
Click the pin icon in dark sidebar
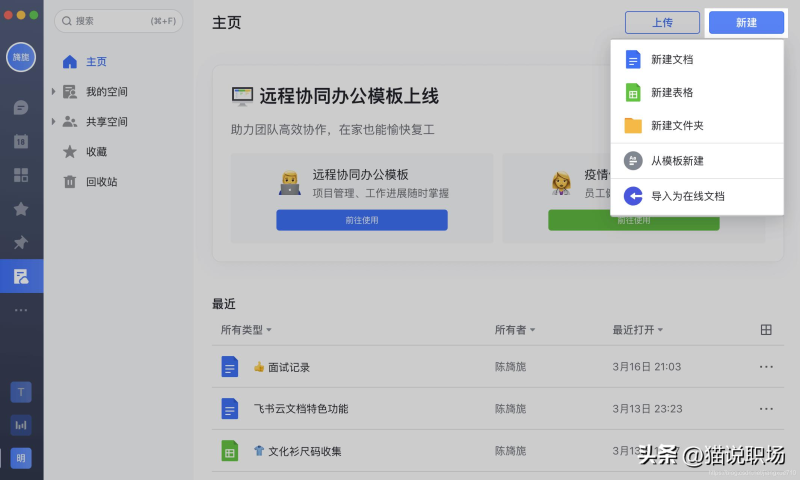(x=21, y=243)
